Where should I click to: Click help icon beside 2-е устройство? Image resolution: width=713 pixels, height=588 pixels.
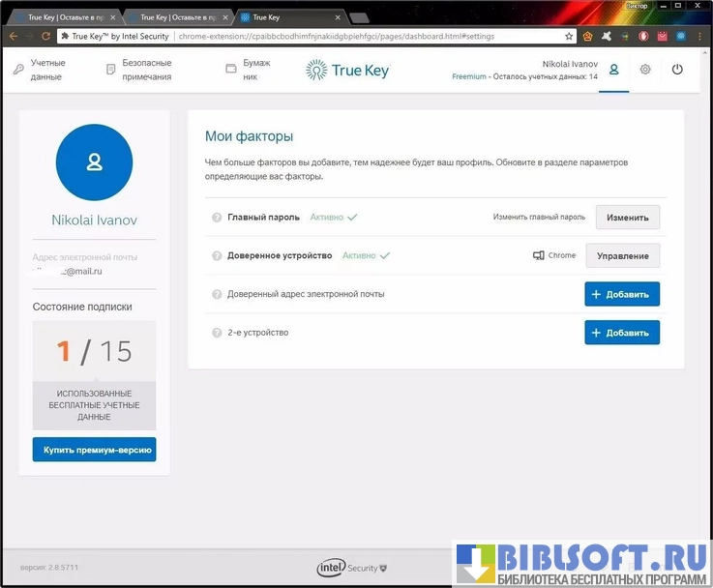click(x=217, y=333)
